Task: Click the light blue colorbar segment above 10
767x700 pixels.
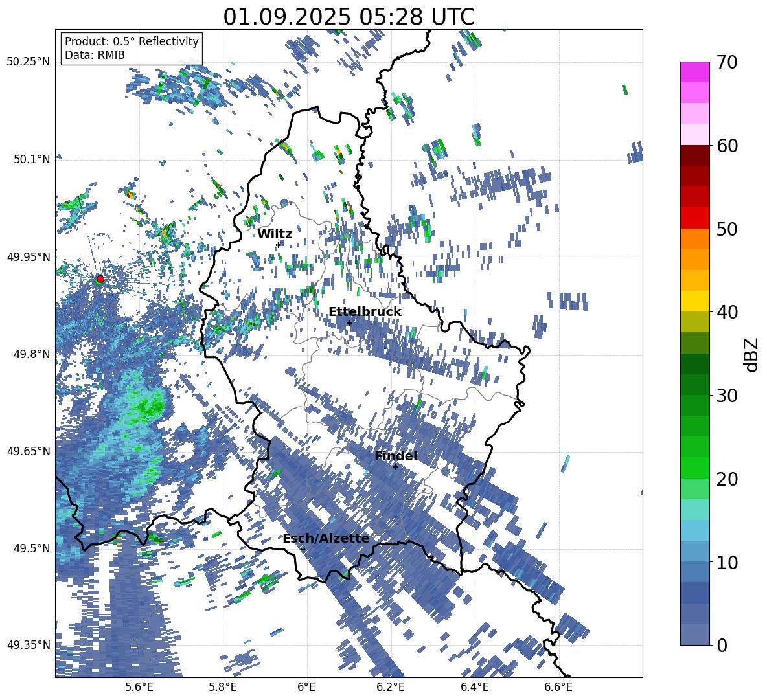Action: (x=695, y=530)
